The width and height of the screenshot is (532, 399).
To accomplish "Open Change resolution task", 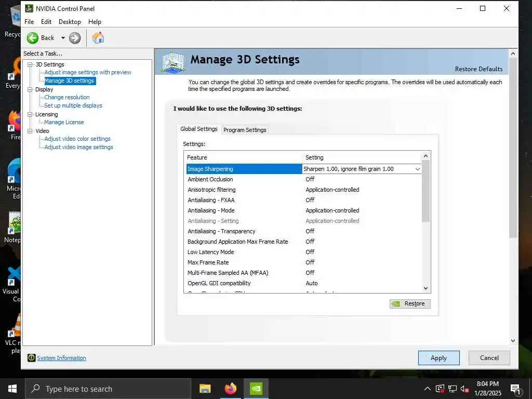I will [x=67, y=97].
